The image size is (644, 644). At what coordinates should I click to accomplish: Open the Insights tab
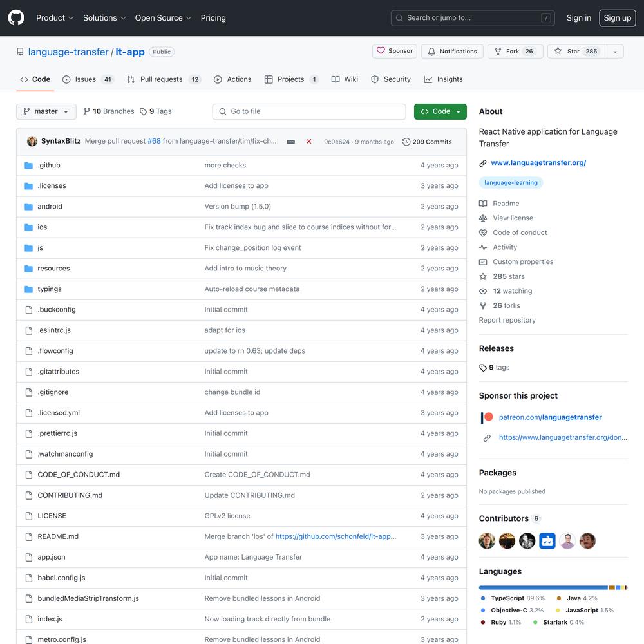[x=443, y=79]
